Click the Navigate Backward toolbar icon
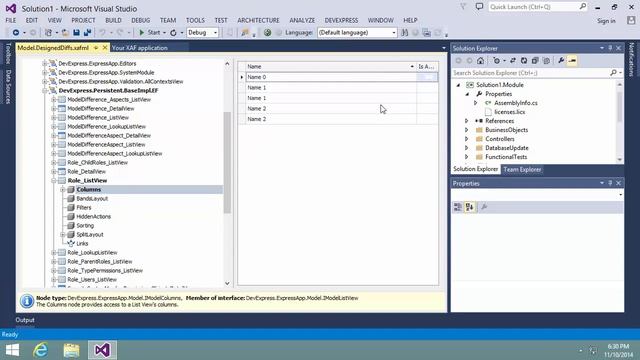The height and width of the screenshot is (360, 640). tap(16, 33)
